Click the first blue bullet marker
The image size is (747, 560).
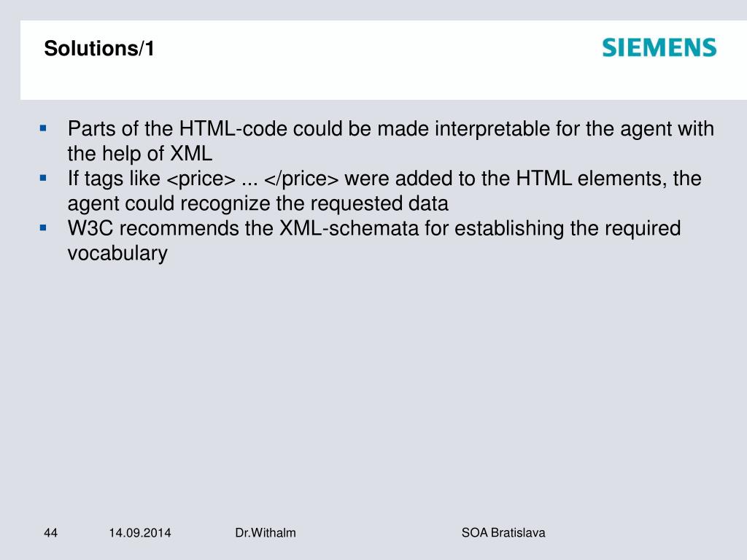tap(43, 128)
